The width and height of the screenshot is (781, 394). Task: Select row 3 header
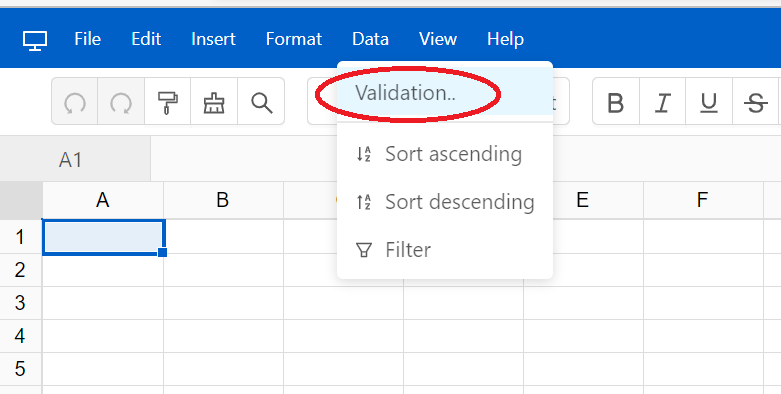click(x=21, y=303)
